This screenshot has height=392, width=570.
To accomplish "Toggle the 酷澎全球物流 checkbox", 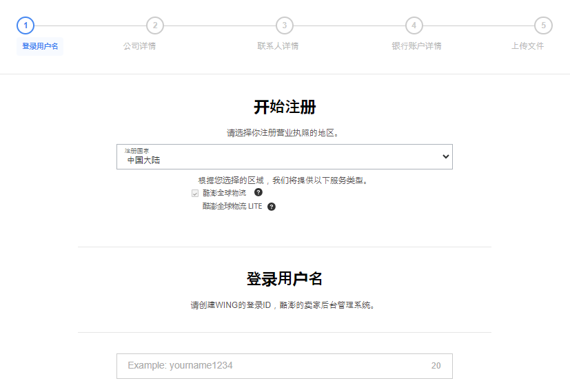I will [195, 194].
